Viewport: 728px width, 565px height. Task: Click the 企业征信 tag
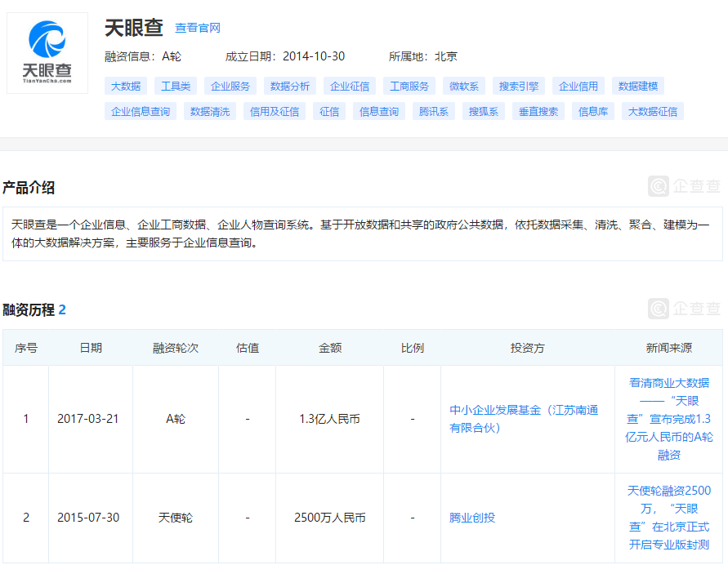(350, 87)
